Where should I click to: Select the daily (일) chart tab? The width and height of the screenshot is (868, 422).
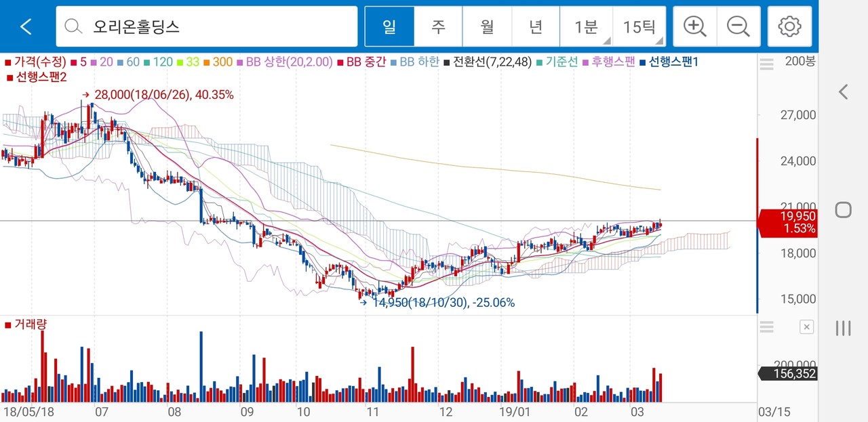coord(389,26)
